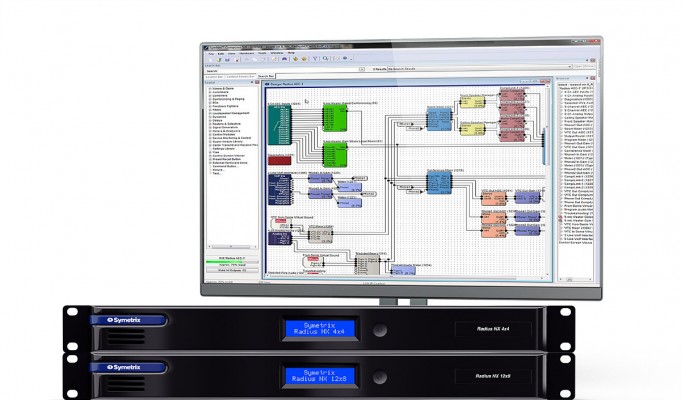
Task: Open the Edit menu
Action: 221,53
